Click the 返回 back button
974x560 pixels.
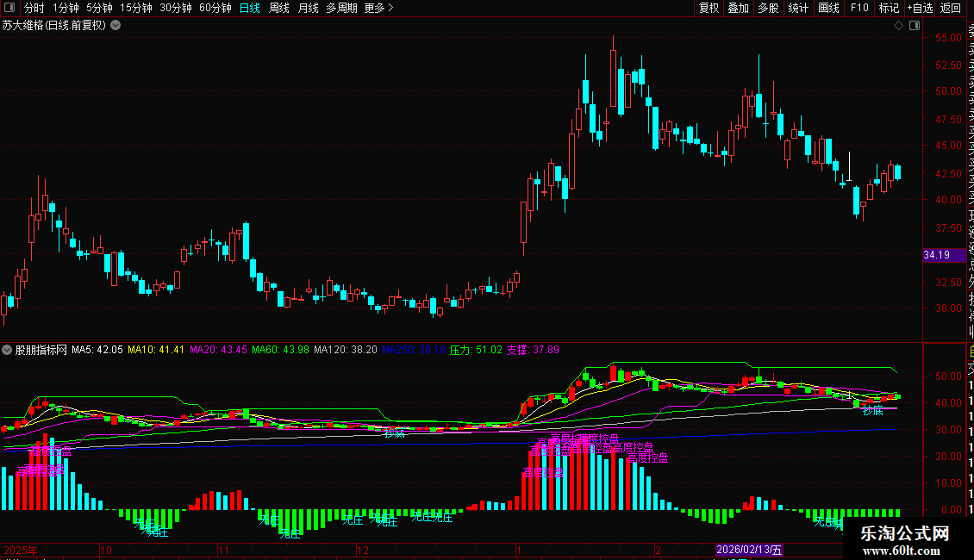coord(951,8)
